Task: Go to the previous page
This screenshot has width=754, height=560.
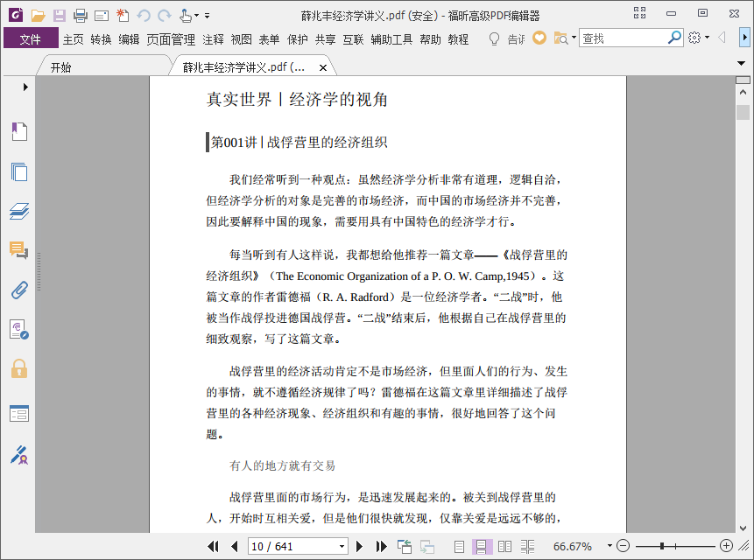Action: tap(235, 546)
